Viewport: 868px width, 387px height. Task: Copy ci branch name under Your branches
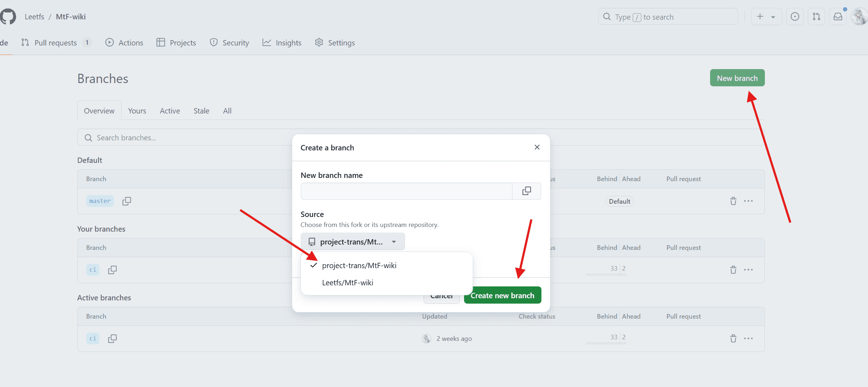pos(112,270)
